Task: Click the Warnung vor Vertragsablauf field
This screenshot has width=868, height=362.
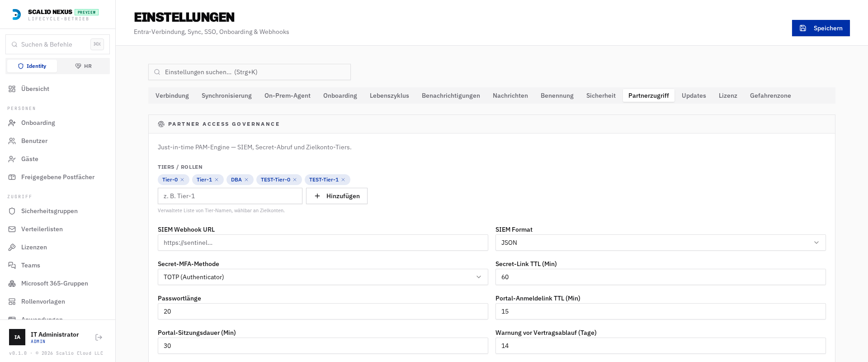Action: coord(660,346)
